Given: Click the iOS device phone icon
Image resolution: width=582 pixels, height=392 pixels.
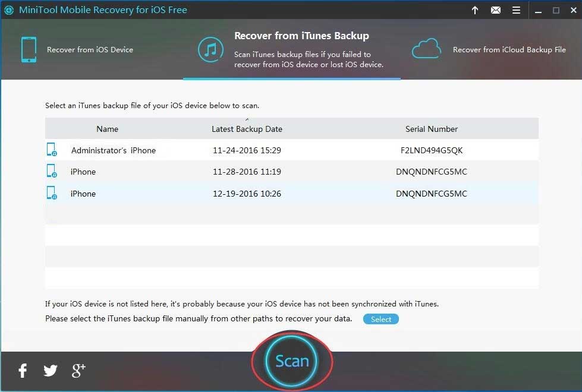Looking at the screenshot, I should [x=29, y=49].
